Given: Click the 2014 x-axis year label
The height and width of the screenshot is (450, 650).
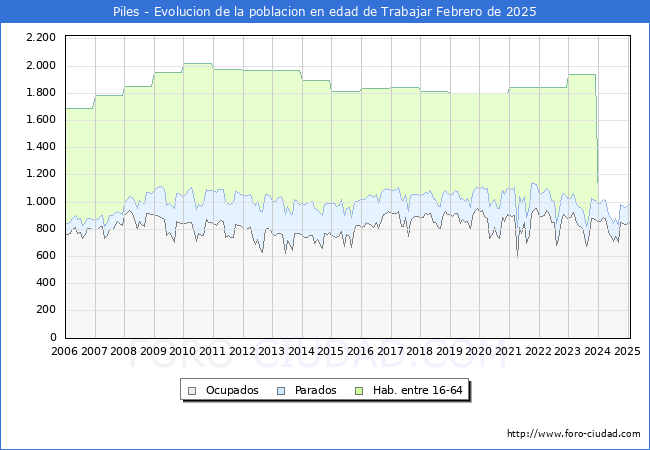Looking at the screenshot, I should pos(301,351).
